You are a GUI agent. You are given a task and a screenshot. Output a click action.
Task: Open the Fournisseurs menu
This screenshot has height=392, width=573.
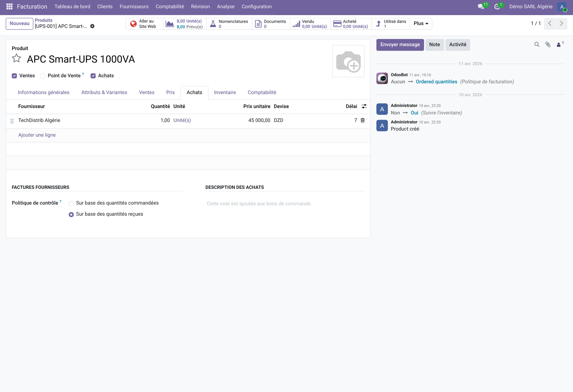pyautogui.click(x=134, y=7)
